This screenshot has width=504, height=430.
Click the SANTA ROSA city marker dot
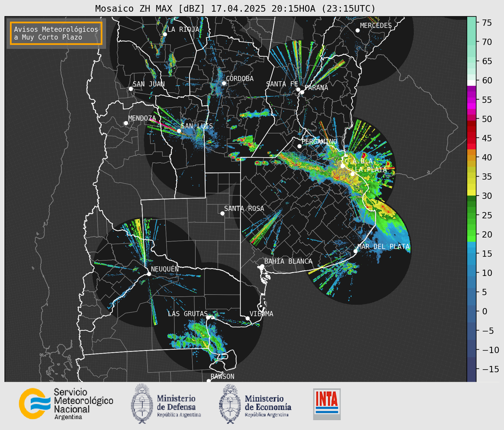pyautogui.click(x=222, y=213)
